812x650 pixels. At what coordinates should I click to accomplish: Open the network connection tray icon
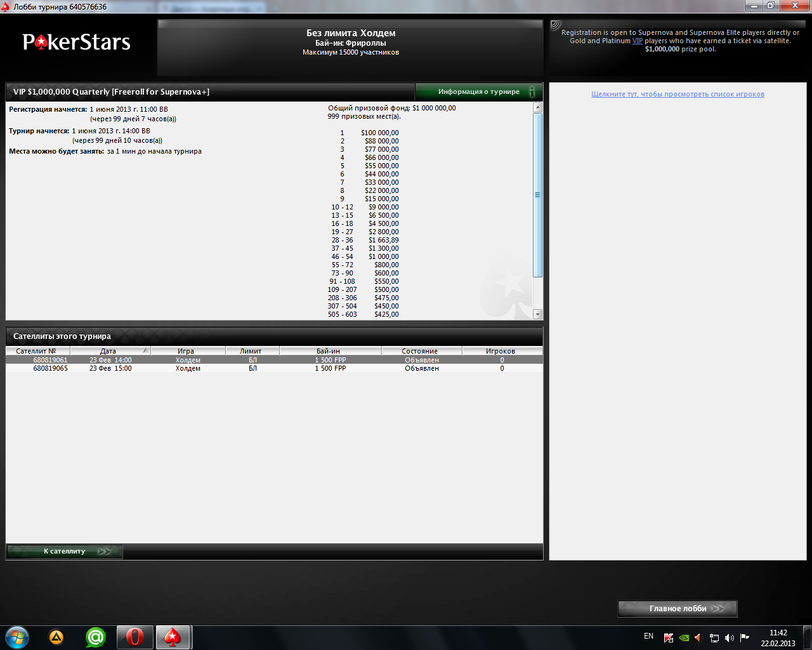pos(714,638)
